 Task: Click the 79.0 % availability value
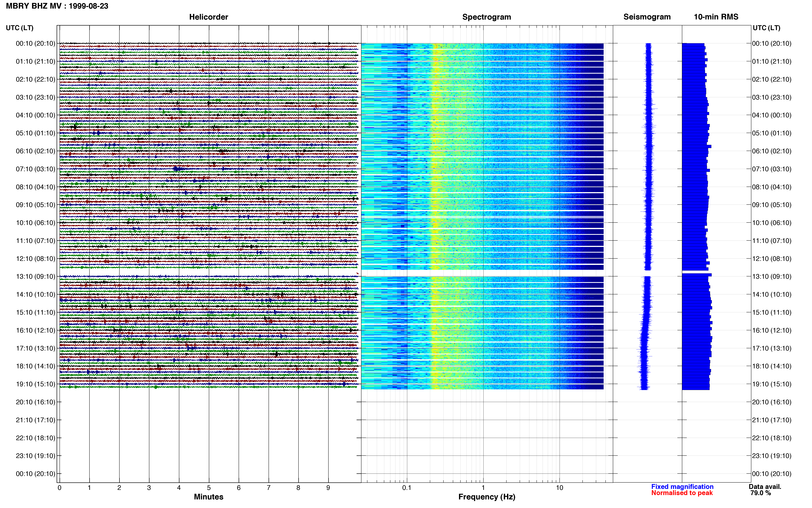coord(761,493)
